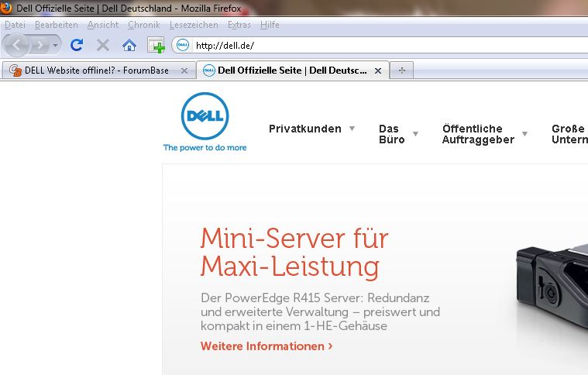Close the Dell Offizielle Seite tab
The image size is (588, 375).
378,71
